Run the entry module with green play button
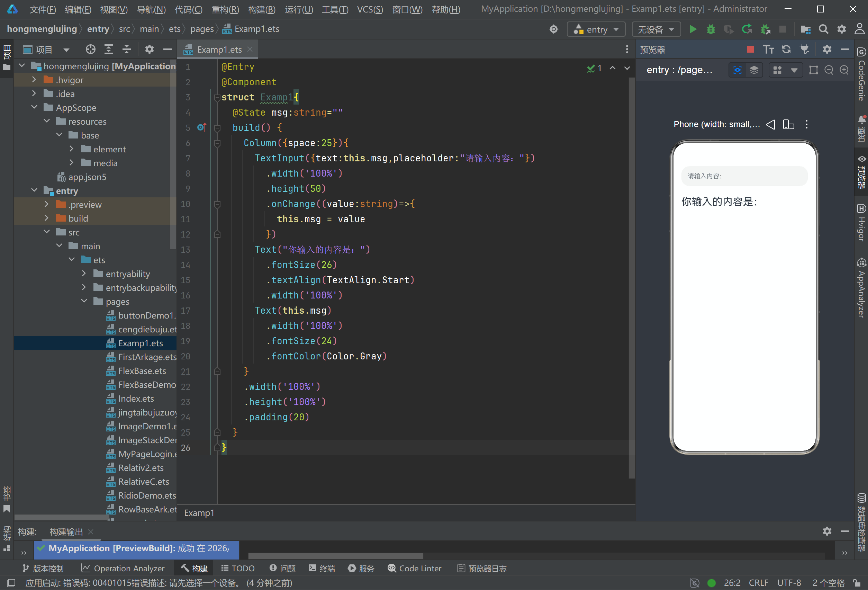The width and height of the screenshot is (868, 590). 693,29
